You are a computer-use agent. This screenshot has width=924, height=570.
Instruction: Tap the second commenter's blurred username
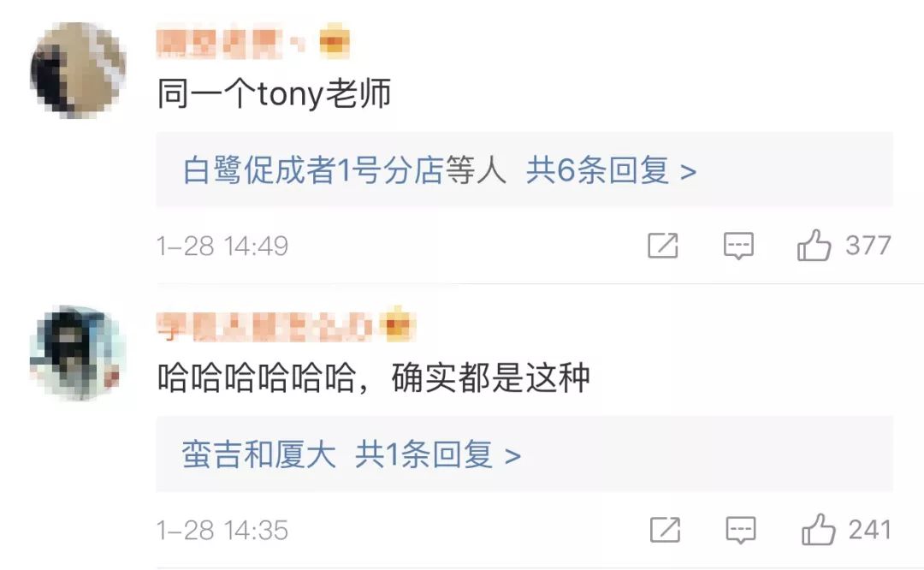coord(264,327)
